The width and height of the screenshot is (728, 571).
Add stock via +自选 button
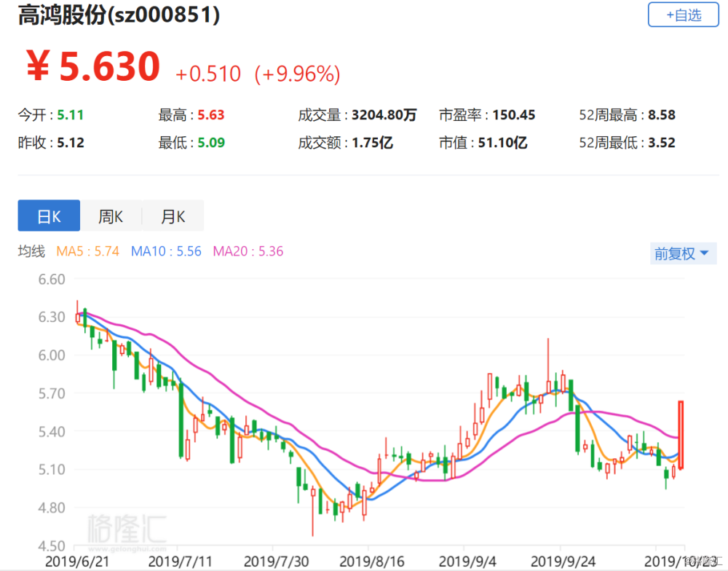(x=683, y=15)
